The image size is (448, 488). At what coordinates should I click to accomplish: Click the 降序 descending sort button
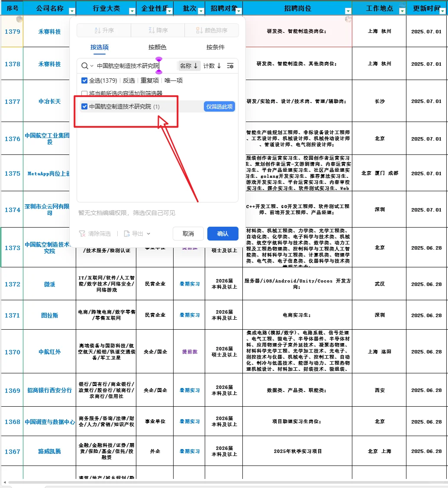tap(158, 30)
